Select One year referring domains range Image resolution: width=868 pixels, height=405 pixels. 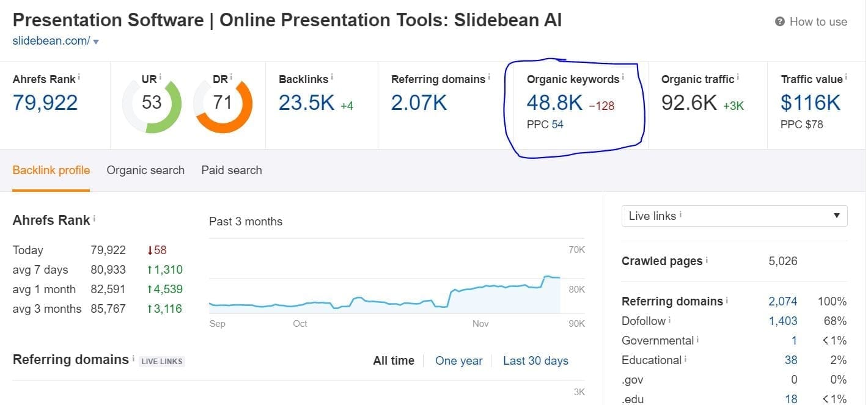[x=458, y=361]
